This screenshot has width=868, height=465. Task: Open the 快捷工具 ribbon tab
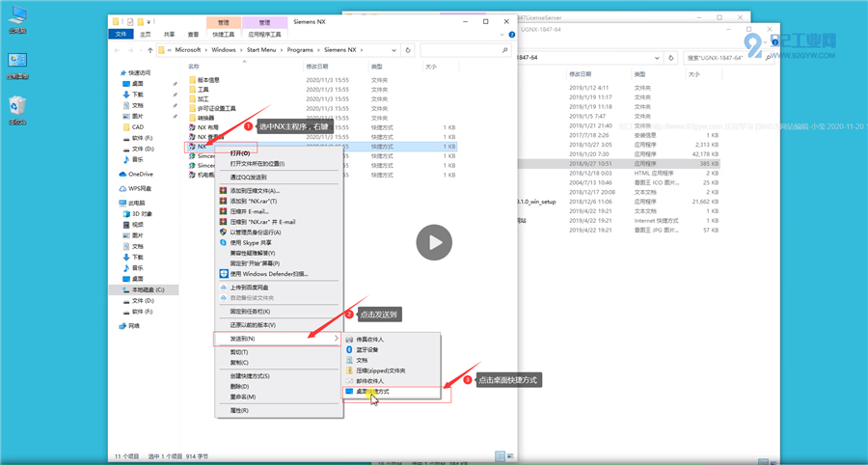click(x=224, y=35)
